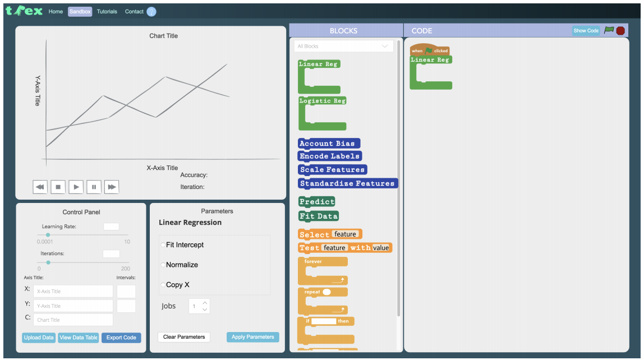Click the Upload Data button

(x=38, y=337)
